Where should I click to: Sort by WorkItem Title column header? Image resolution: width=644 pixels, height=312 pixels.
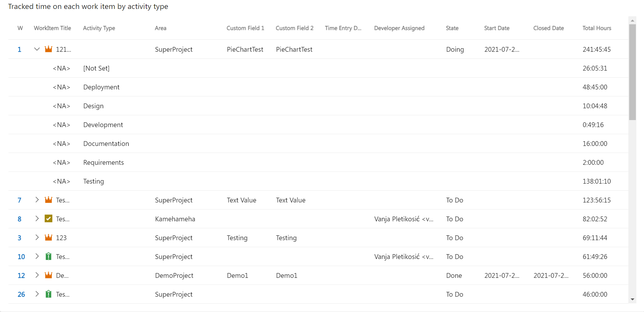click(x=52, y=28)
